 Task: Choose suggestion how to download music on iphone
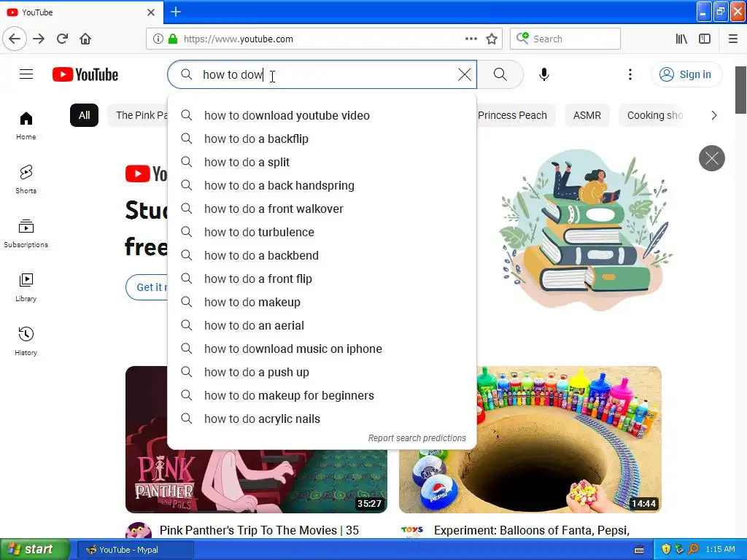322,349
